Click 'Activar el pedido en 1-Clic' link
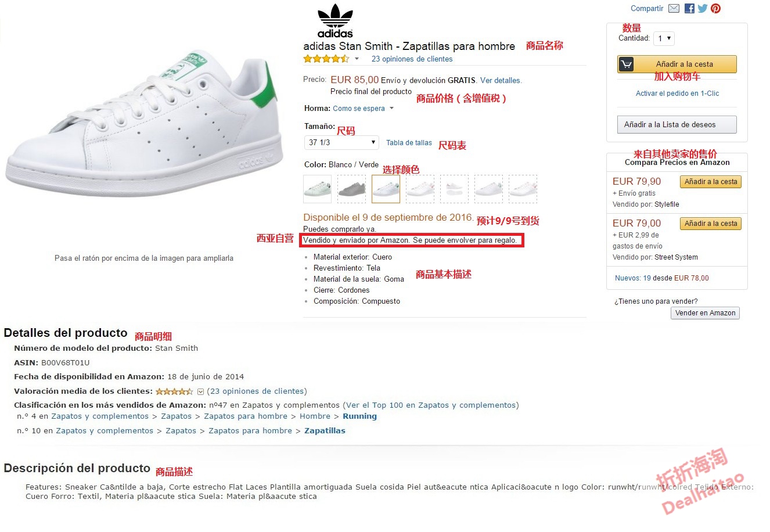Viewport: 770px width, 532px height. point(677,94)
